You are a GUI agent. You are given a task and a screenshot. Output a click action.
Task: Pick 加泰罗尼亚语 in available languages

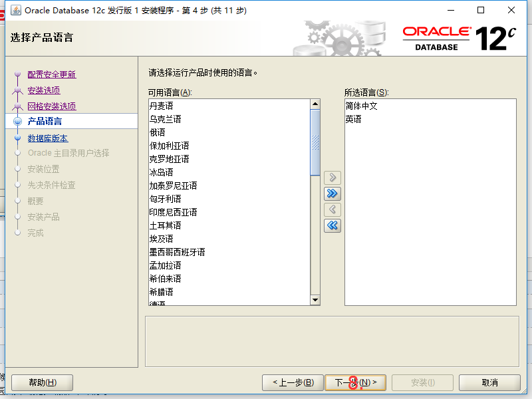pos(229,186)
